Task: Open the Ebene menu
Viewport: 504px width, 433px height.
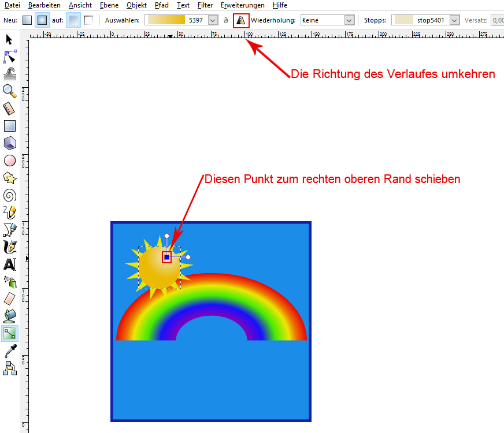Action: tap(109, 5)
